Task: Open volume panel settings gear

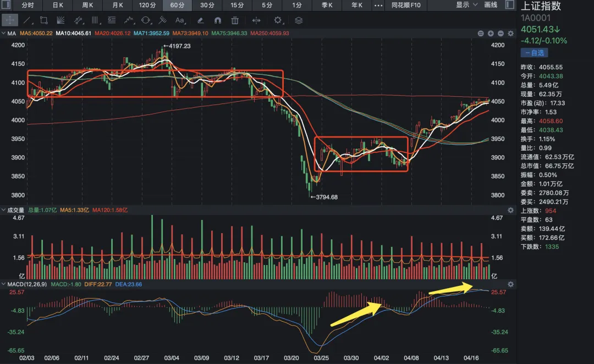Action: (x=510, y=210)
